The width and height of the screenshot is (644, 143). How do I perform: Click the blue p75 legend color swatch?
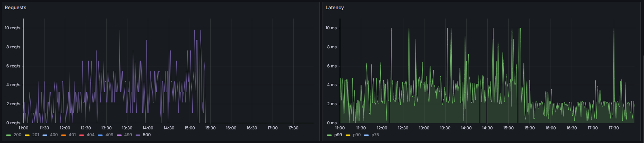click(366, 135)
